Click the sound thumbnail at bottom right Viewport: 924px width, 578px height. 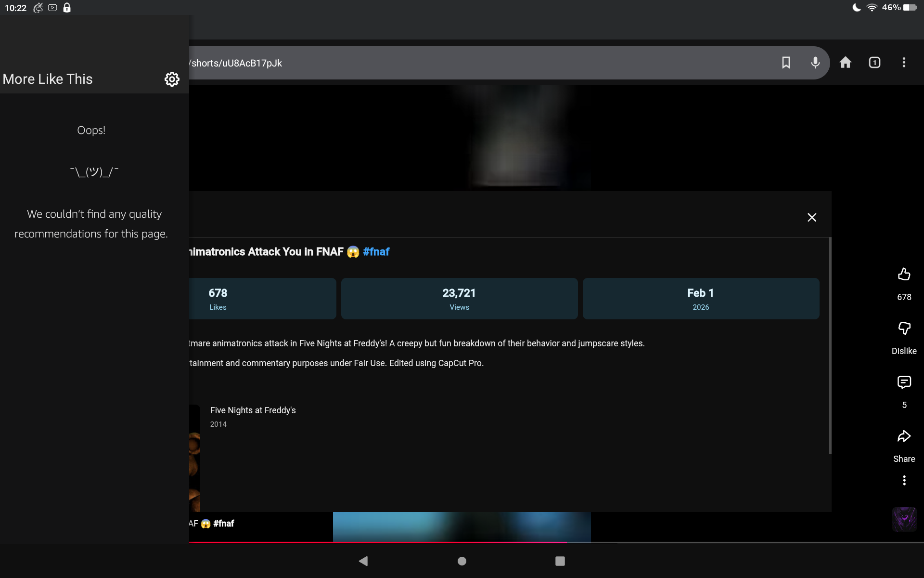click(904, 519)
